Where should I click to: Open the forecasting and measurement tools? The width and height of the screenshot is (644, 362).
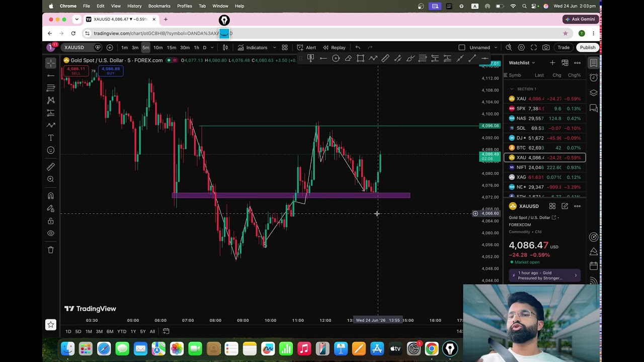point(51,113)
